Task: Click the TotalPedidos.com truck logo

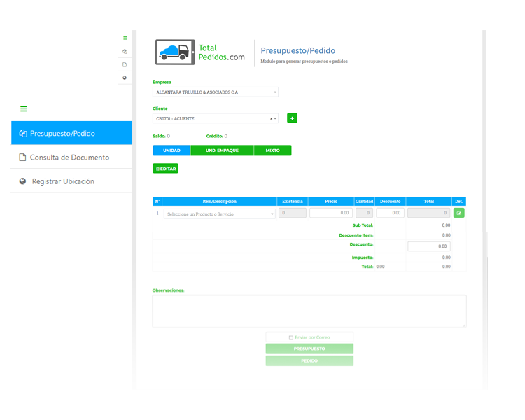Action: pyautogui.click(x=174, y=52)
